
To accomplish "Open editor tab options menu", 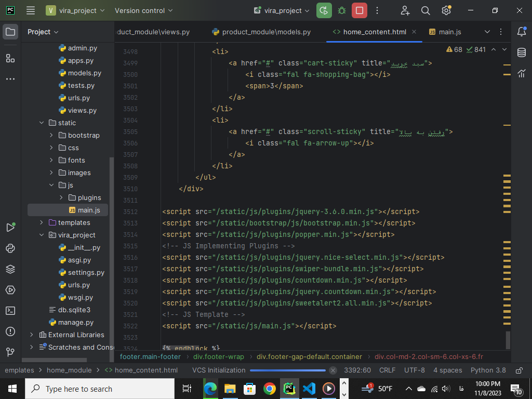I will pos(501,32).
